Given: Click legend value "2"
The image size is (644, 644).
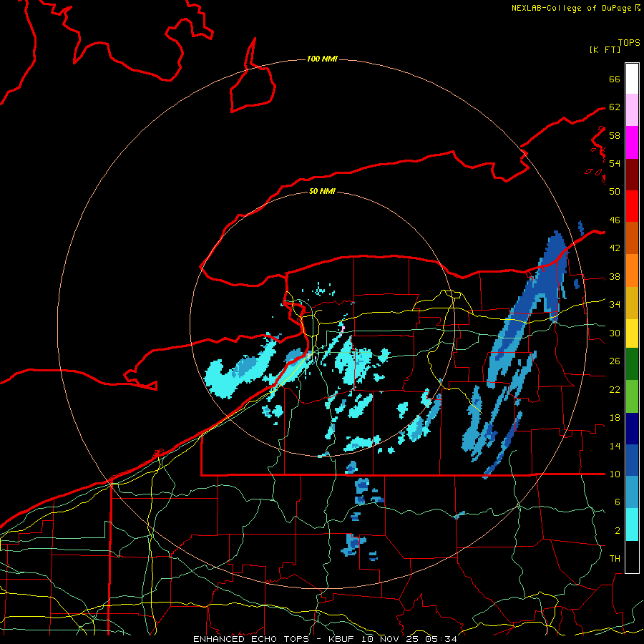Looking at the screenshot, I should [618, 531].
